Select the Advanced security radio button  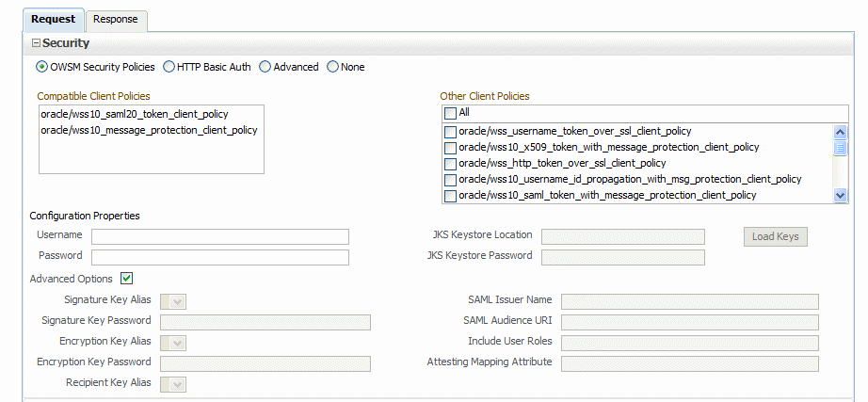(265, 67)
